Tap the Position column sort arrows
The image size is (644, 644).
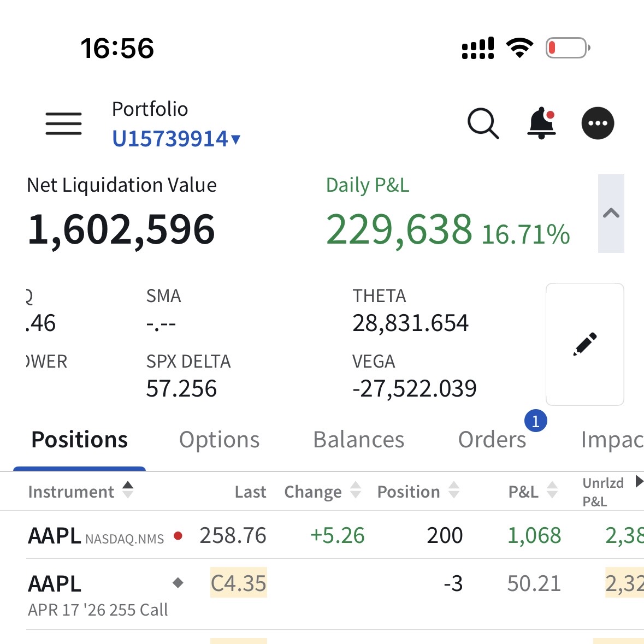coord(453,491)
